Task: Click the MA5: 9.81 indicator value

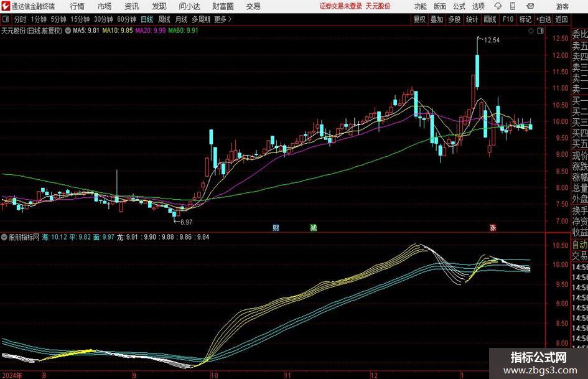Action: [x=86, y=30]
